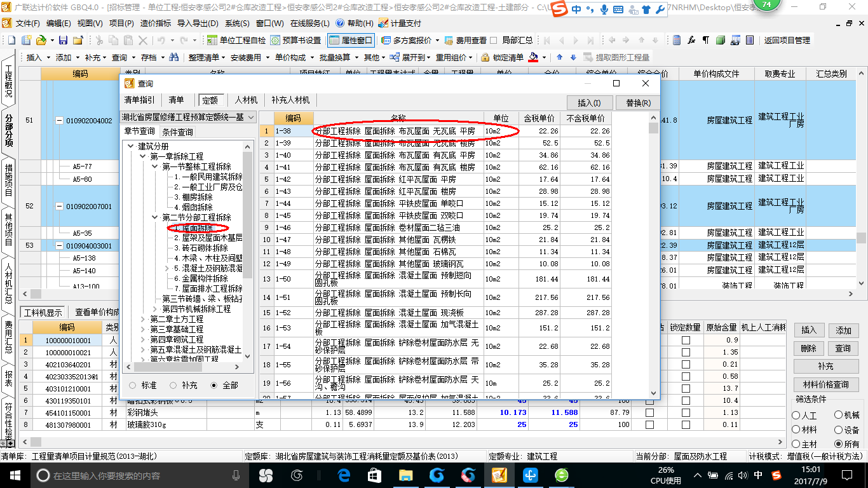This screenshot has height=488, width=868.
Task: Click the Sogou input microphone icon
Action: 603,10
